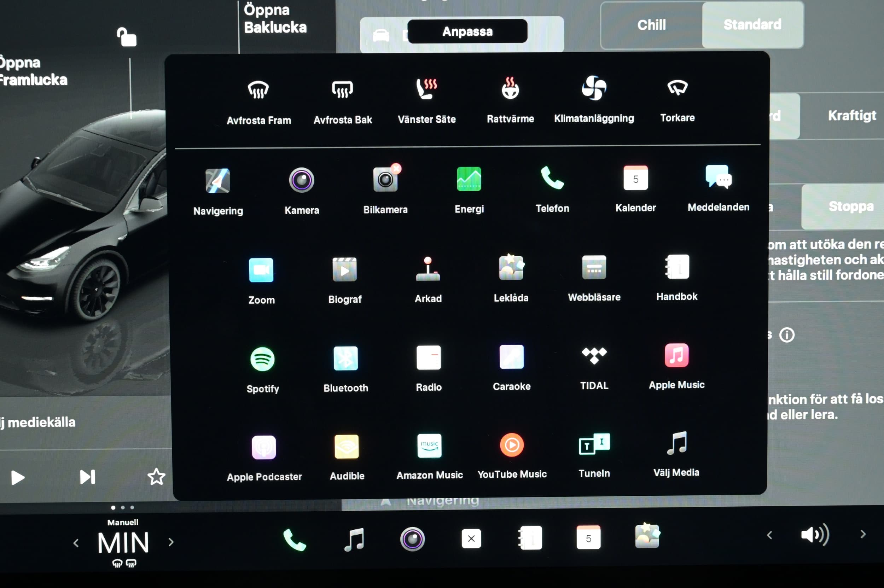Viewport: 884px width, 588px height.
Task: Select the Kraftigt option
Action: [x=852, y=115]
